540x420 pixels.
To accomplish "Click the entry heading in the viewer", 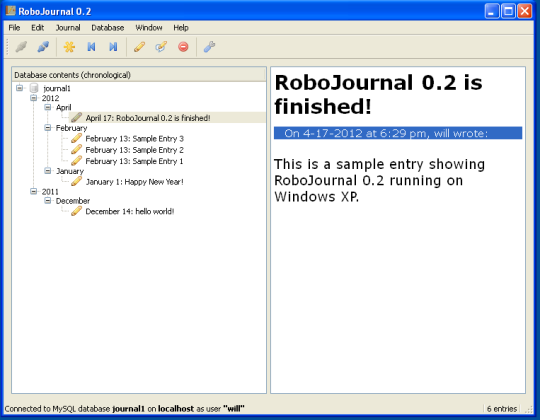I will [x=378, y=94].
